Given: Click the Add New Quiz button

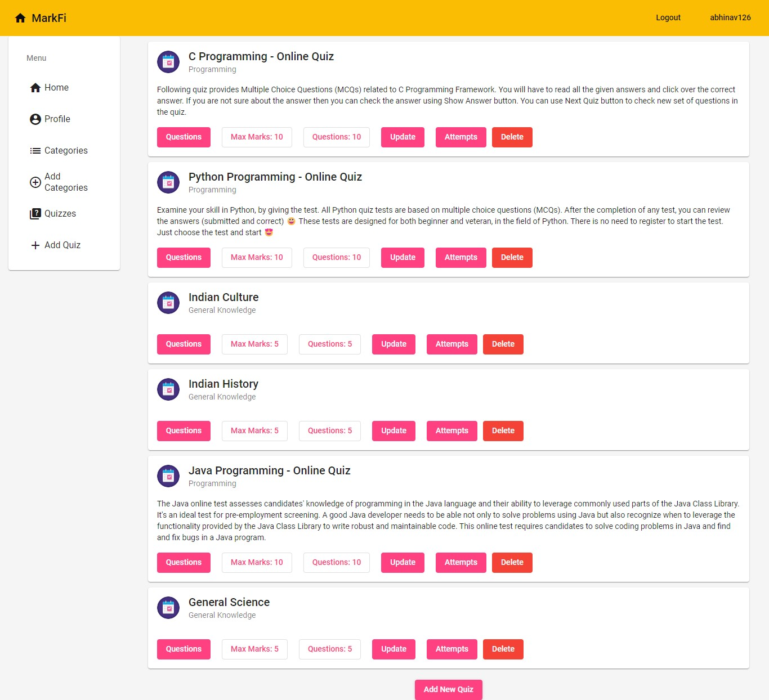Looking at the screenshot, I should click(x=449, y=690).
